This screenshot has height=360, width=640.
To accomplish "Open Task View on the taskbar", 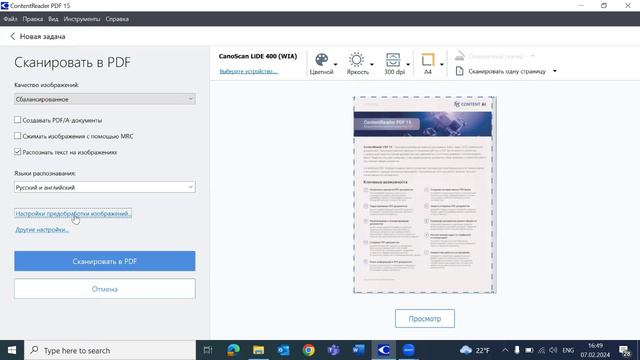I will pyautogui.click(x=208, y=350).
